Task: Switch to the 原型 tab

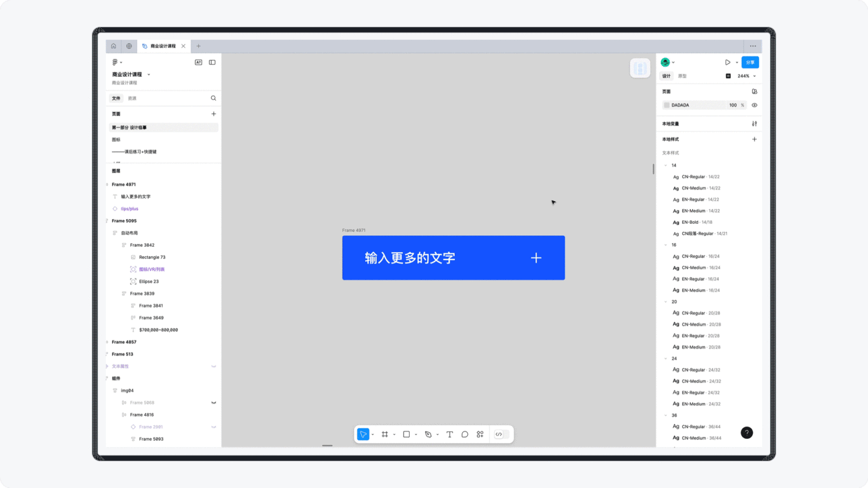Action: (682, 76)
